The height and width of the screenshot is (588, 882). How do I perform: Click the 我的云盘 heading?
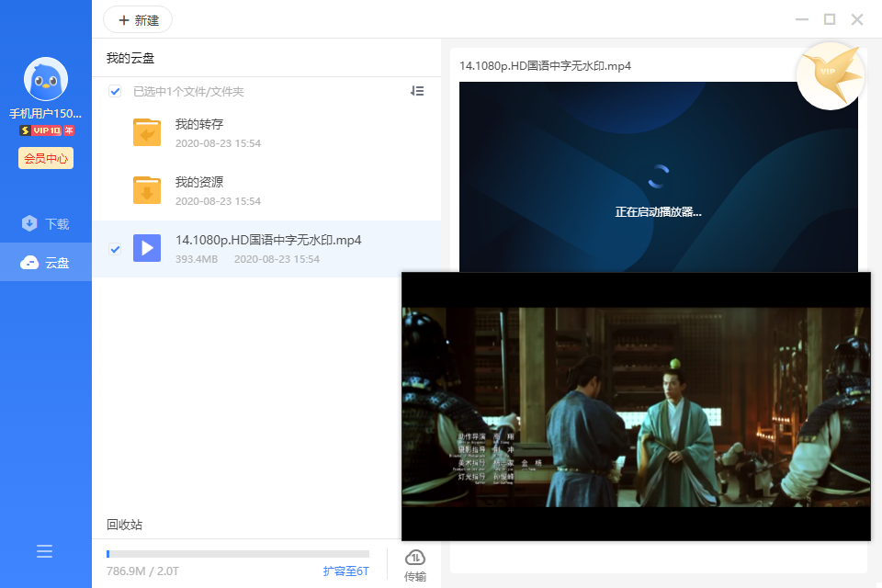pyautogui.click(x=130, y=58)
